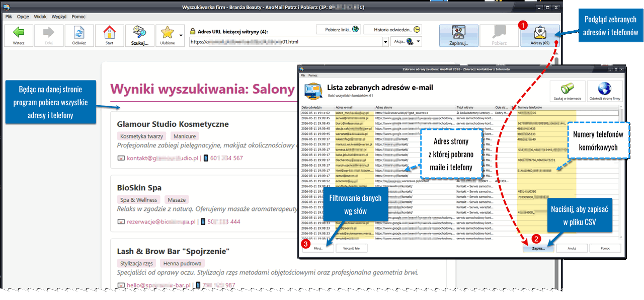The width and height of the screenshot is (644, 300).
Task: Refresh the page with Odśwież
Action: pyautogui.click(x=79, y=36)
